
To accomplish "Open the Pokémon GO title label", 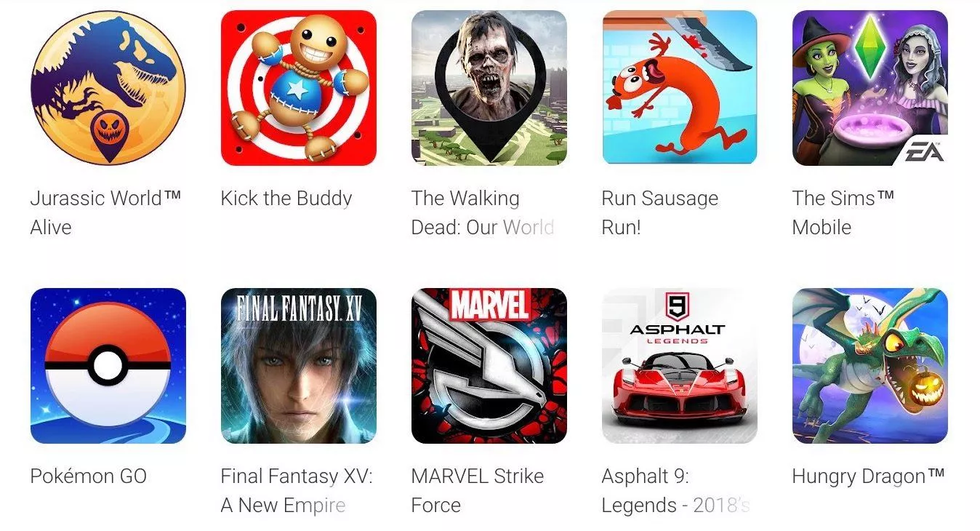I will click(89, 476).
